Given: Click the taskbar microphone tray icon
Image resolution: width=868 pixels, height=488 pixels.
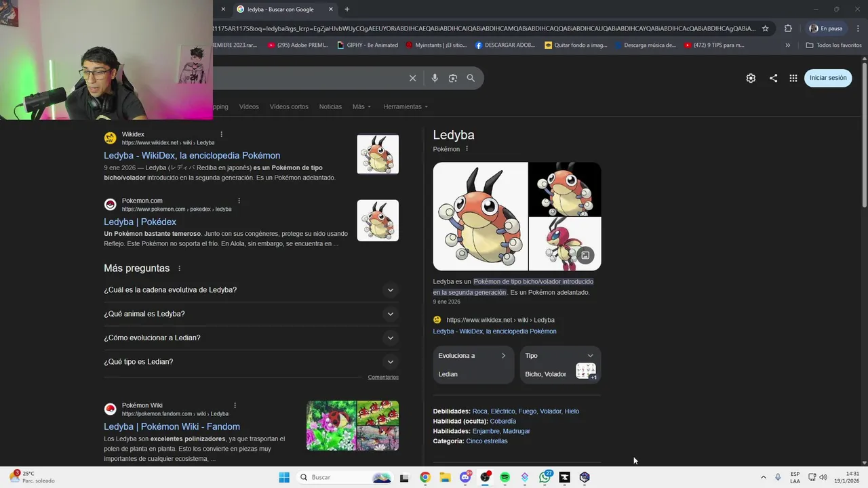Looking at the screenshot, I should 778,477.
